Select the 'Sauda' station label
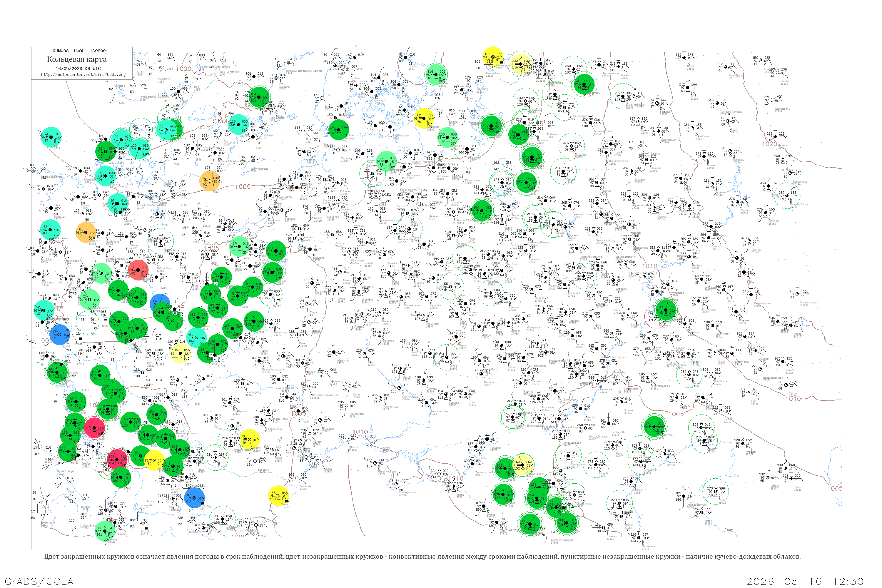The image size is (882, 588). click(x=139, y=72)
